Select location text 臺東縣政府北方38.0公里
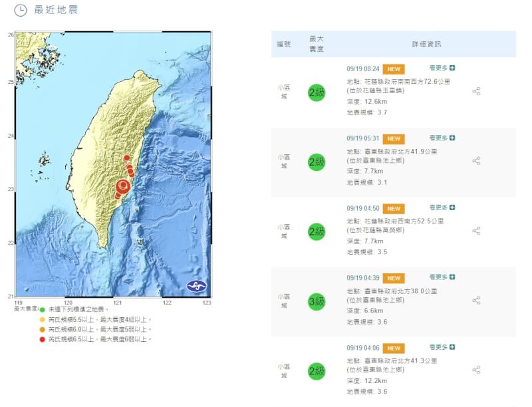Image resolution: width=532 pixels, height=407 pixels. click(x=401, y=291)
